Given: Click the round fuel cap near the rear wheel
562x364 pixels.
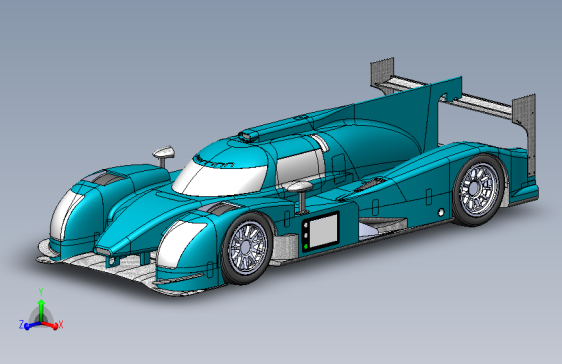Looking at the screenshot, I should point(441,212).
